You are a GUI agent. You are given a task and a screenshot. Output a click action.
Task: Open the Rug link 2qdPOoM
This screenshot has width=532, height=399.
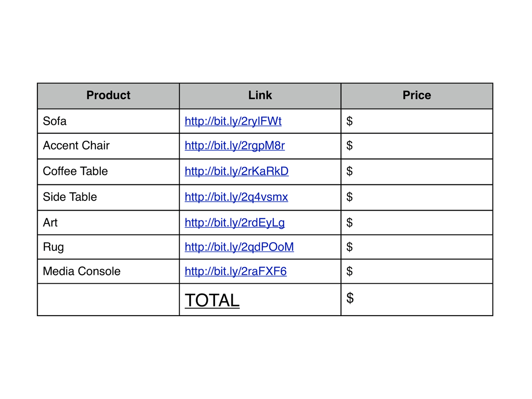point(239,247)
